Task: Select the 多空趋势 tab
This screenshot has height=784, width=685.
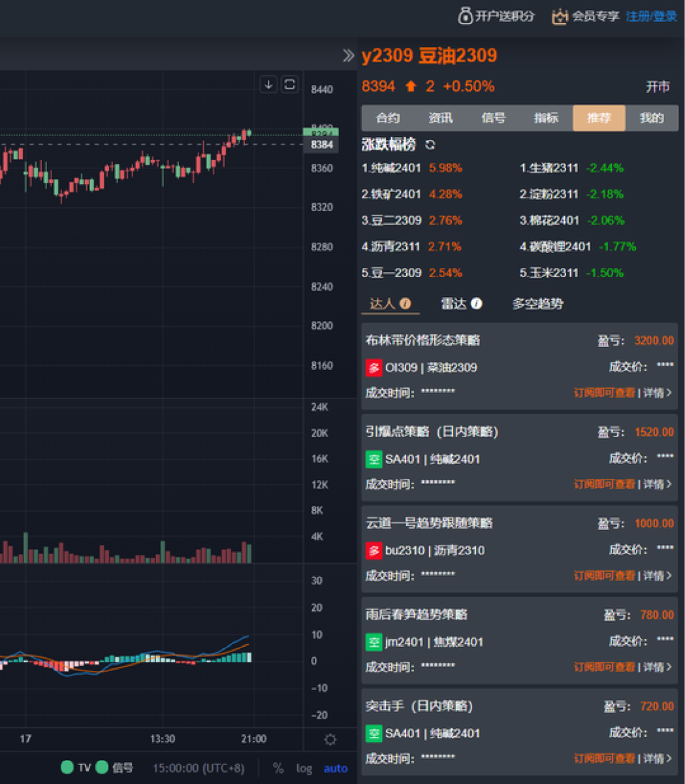Action: (x=537, y=304)
